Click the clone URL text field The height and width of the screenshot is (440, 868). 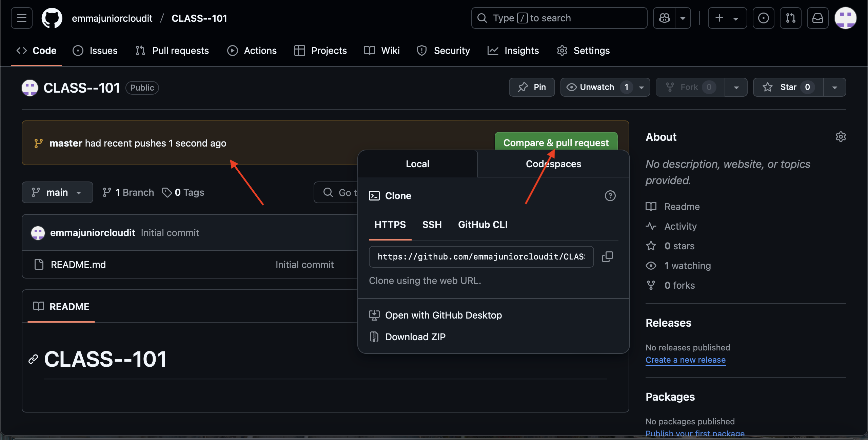[481, 257]
